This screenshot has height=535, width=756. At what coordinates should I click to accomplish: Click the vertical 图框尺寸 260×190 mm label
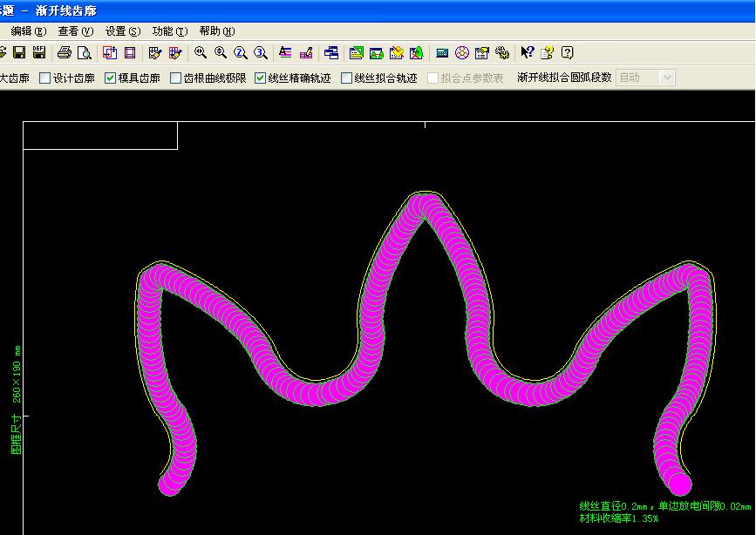(17, 400)
